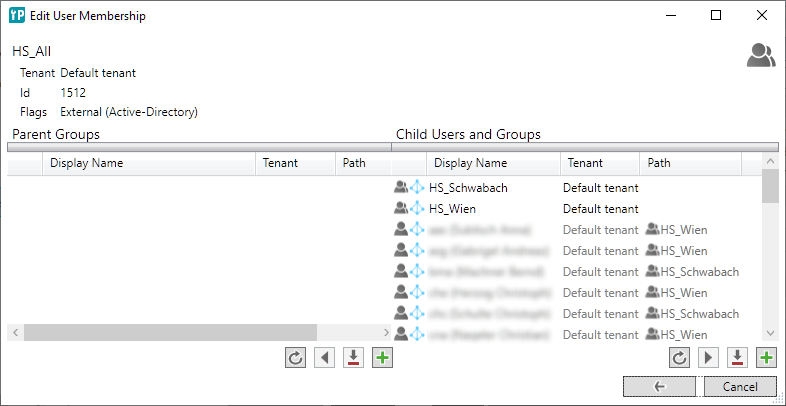Click the first HS_Schwabach path entry in user rows
This screenshot has width=786, height=406.
pos(692,272)
